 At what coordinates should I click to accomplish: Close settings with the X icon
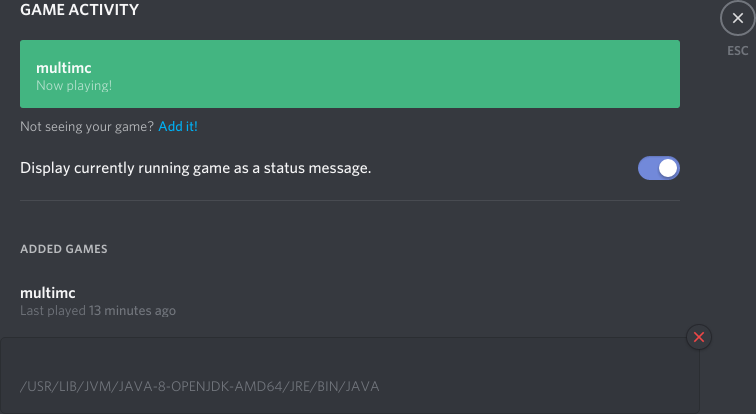pos(737,18)
